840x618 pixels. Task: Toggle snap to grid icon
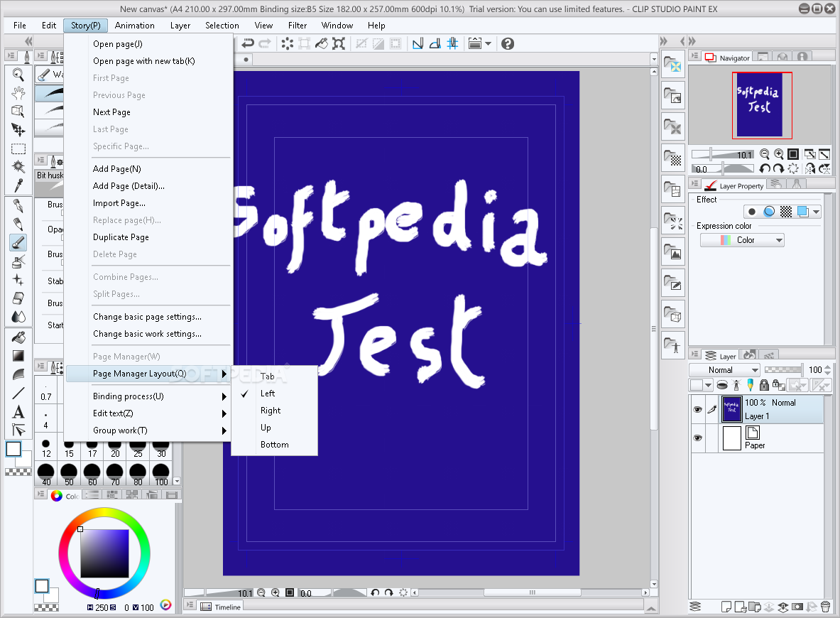(453, 43)
